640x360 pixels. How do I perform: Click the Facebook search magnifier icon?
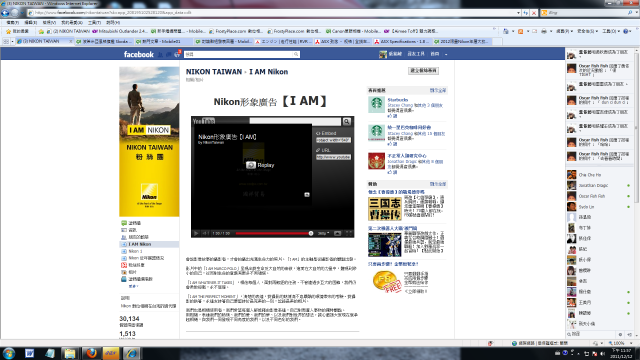click(296, 54)
